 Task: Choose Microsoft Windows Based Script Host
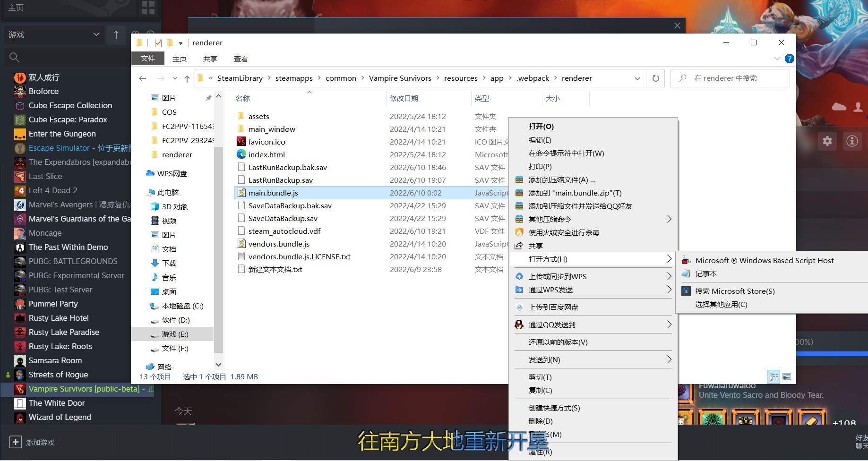[x=764, y=260]
